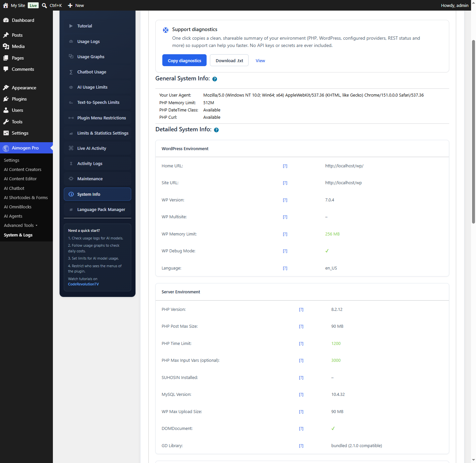The image size is (476, 463).
Task: Expand the Advanced Tools submenu arrow
Action: tap(36, 226)
